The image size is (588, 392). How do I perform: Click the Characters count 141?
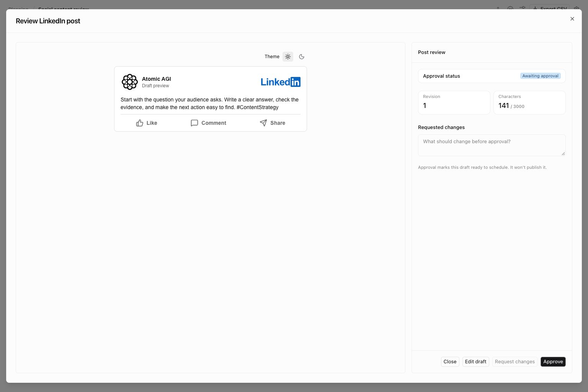click(x=504, y=106)
